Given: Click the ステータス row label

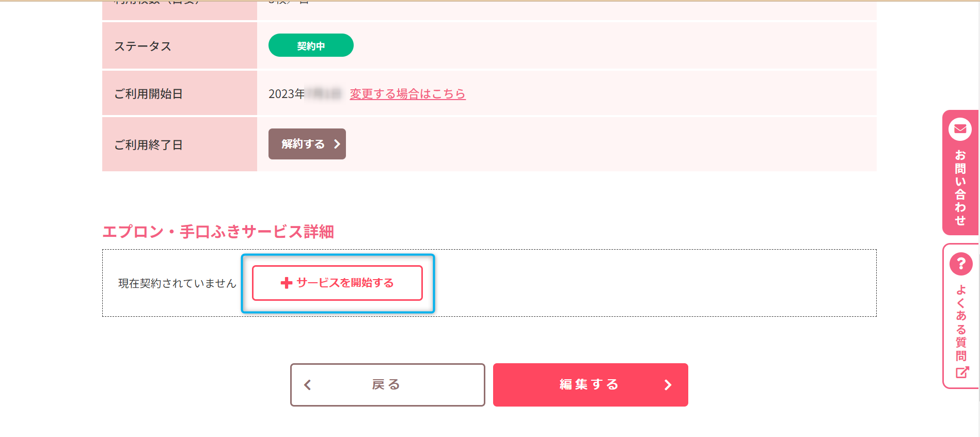Looking at the screenshot, I should tap(143, 46).
